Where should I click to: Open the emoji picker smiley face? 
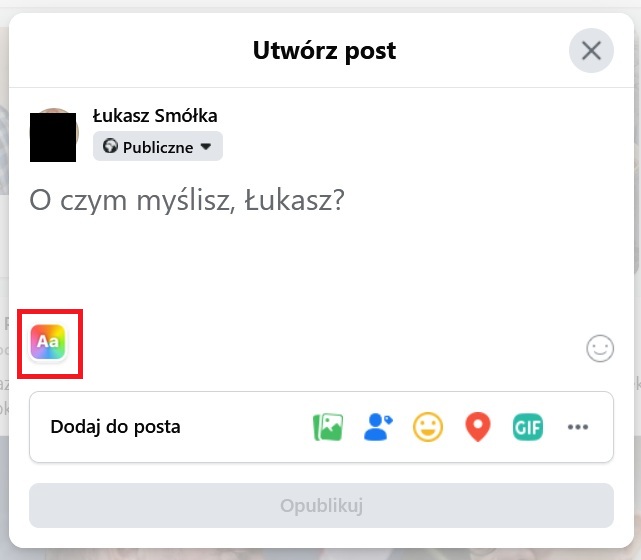coord(600,349)
